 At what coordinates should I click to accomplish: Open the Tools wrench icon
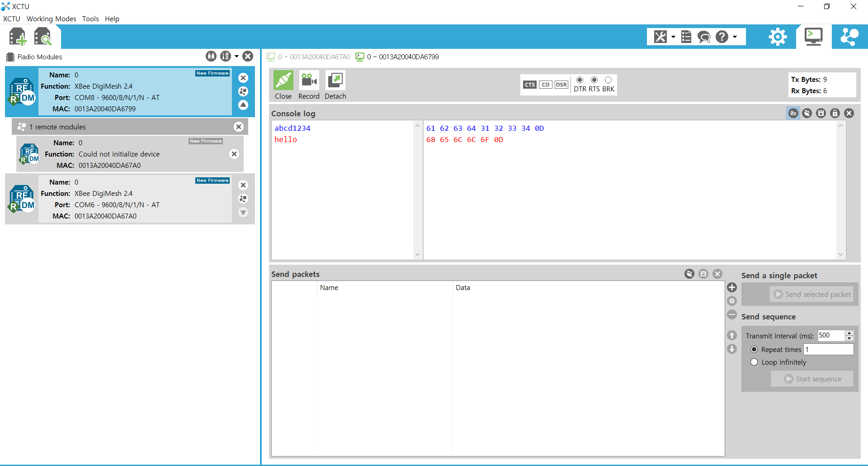[x=660, y=37]
